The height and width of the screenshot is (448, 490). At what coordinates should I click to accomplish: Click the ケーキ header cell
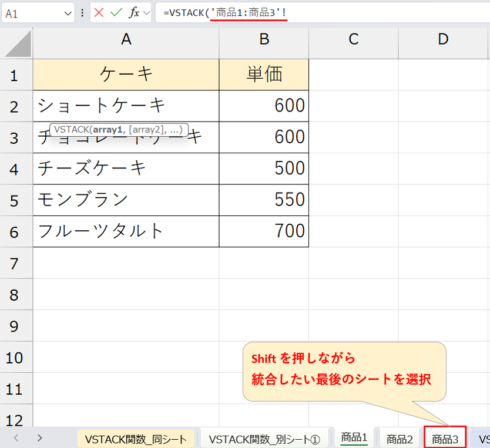[126, 75]
